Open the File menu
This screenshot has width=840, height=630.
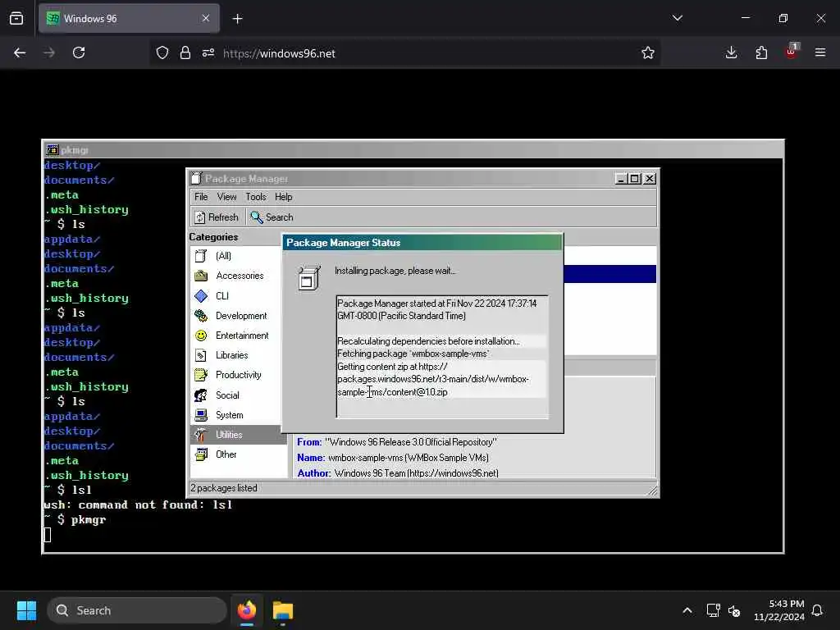201,197
